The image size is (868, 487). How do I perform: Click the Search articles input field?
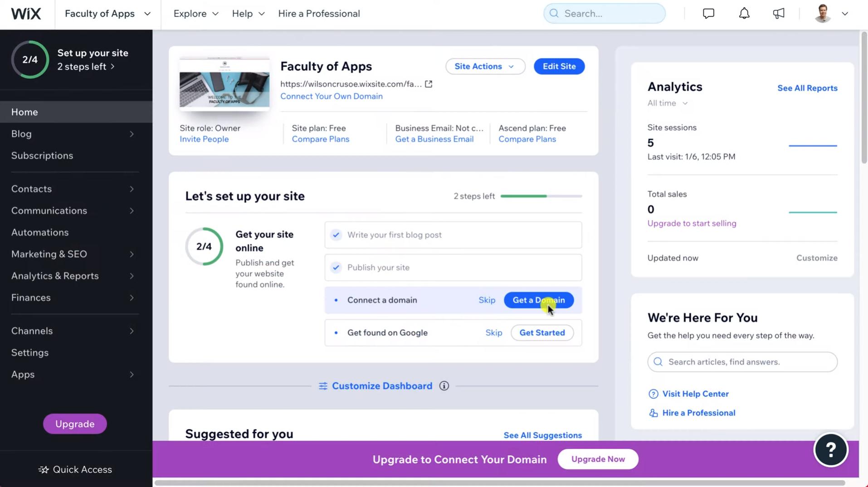pos(741,362)
